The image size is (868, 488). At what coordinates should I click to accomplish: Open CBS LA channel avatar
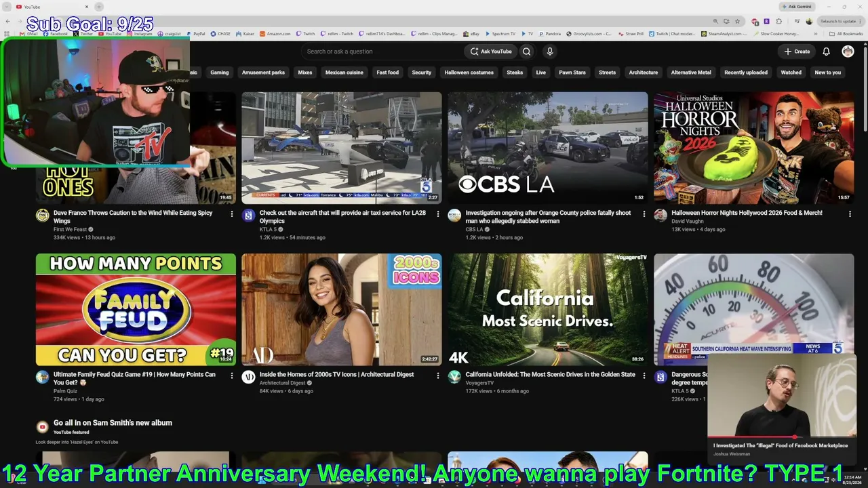click(454, 216)
